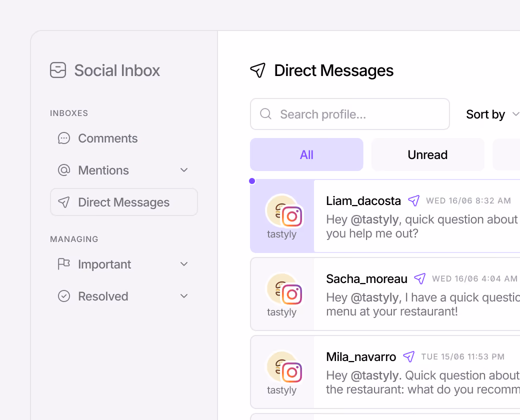Viewport: 520px width, 420px height.
Task: Click message text 'menu at your restaurant!'
Action: 392,311
